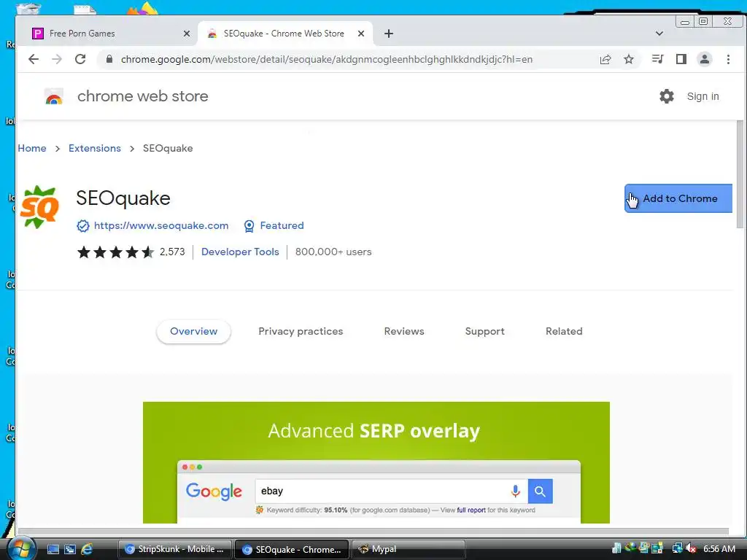Go to Home breadcrumb

(x=32, y=148)
